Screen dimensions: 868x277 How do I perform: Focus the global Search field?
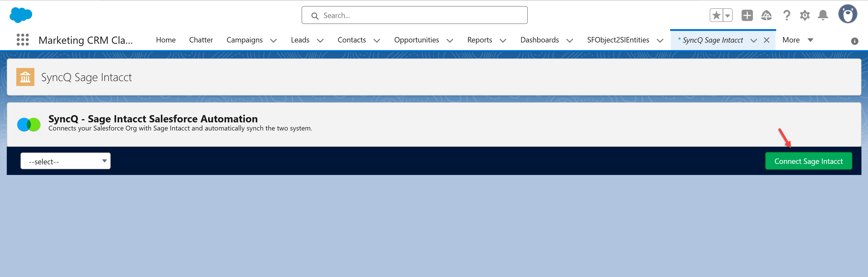[x=414, y=15]
